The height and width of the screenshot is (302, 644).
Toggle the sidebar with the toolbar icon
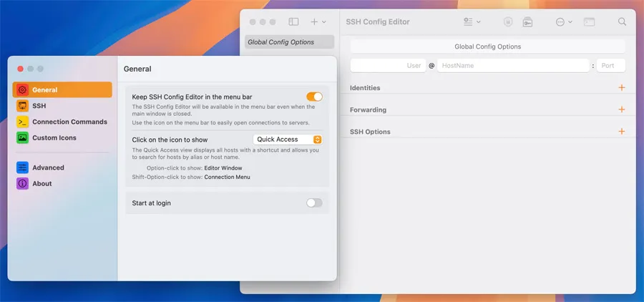coord(293,22)
